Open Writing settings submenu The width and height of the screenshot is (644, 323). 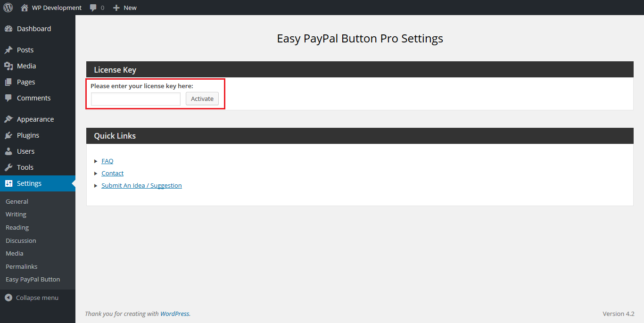pyautogui.click(x=16, y=215)
